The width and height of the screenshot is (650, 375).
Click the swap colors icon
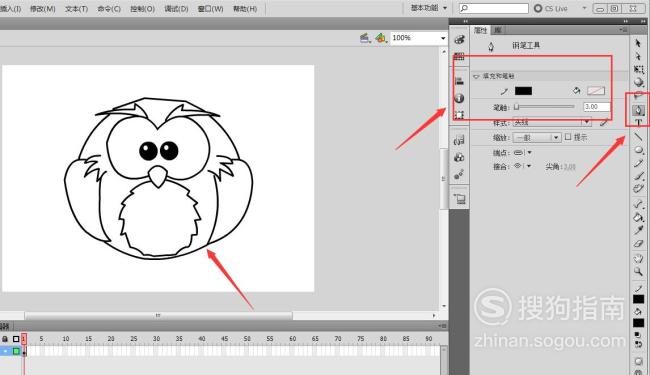(638, 344)
